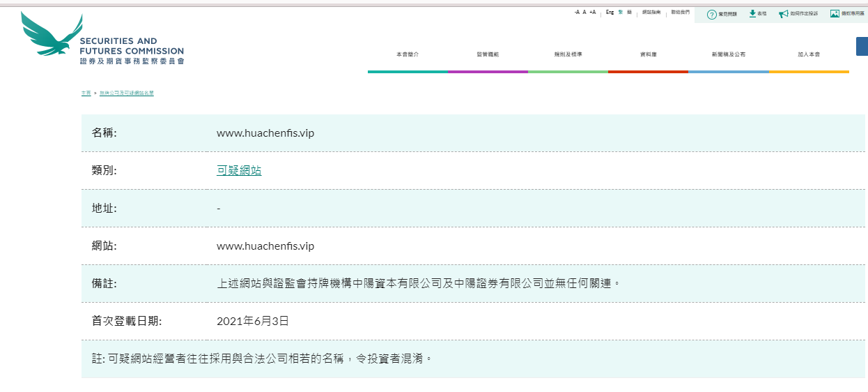
Task: Reset font size with middle A
Action: click(x=584, y=13)
